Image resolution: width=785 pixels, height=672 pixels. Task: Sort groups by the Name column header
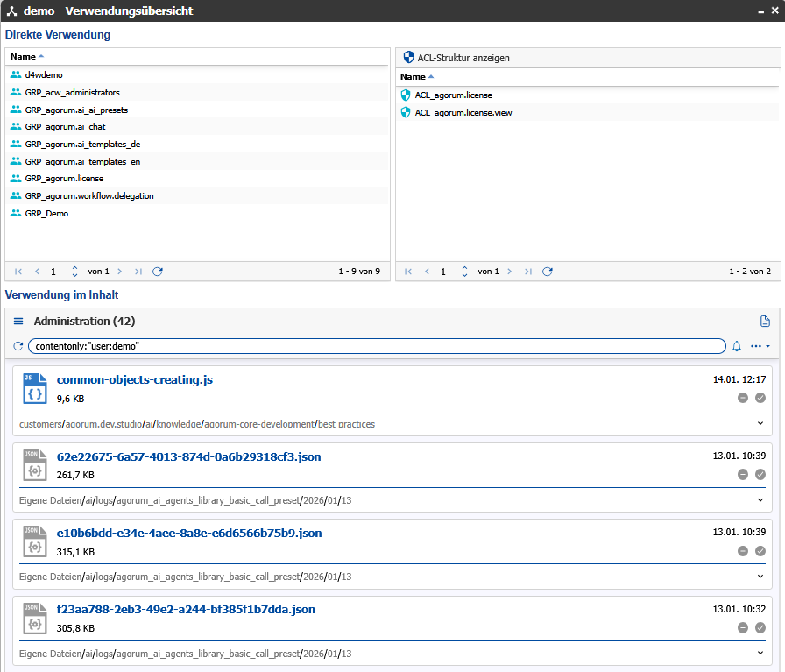pos(24,56)
